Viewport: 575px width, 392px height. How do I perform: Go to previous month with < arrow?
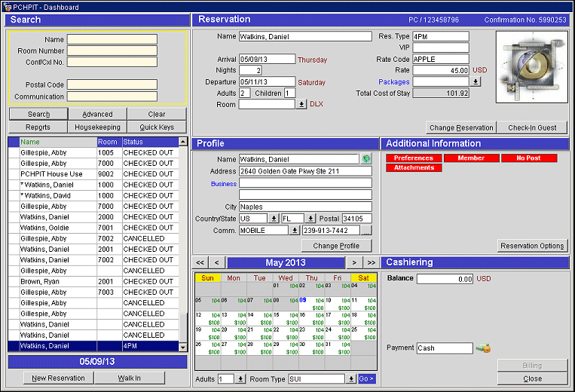click(x=216, y=262)
